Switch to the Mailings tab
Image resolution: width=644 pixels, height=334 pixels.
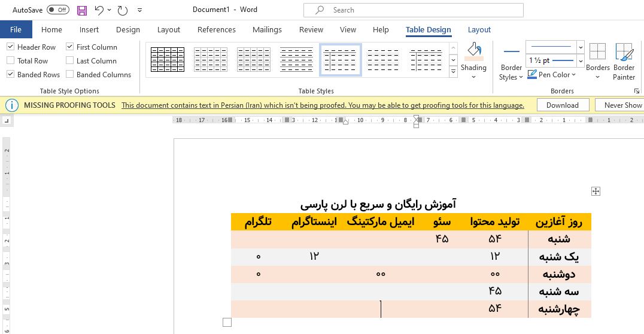coord(267,29)
